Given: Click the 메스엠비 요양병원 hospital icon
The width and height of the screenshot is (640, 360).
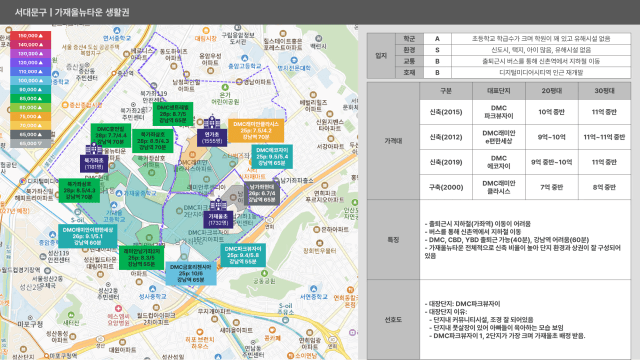Looking at the screenshot, I should coord(118,308).
